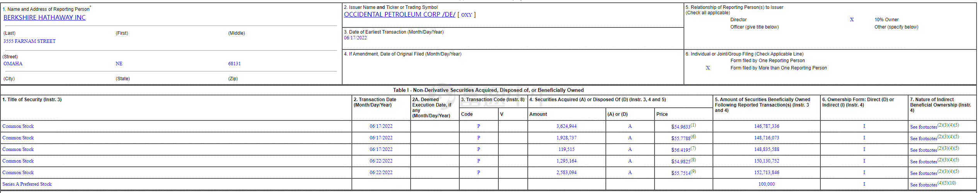
Task: Open the OCCIDENTAL PETROLEUM CORP /DE/ link
Action: click(400, 14)
